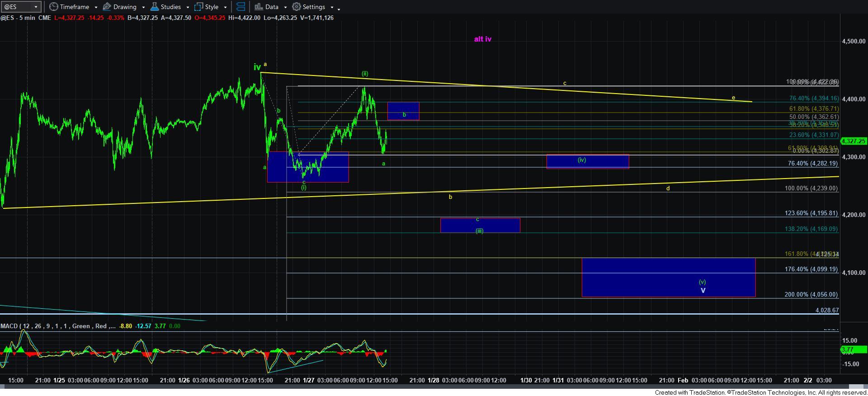
Task: Click the 'Lo=4,263.25' status value
Action: tap(280, 18)
